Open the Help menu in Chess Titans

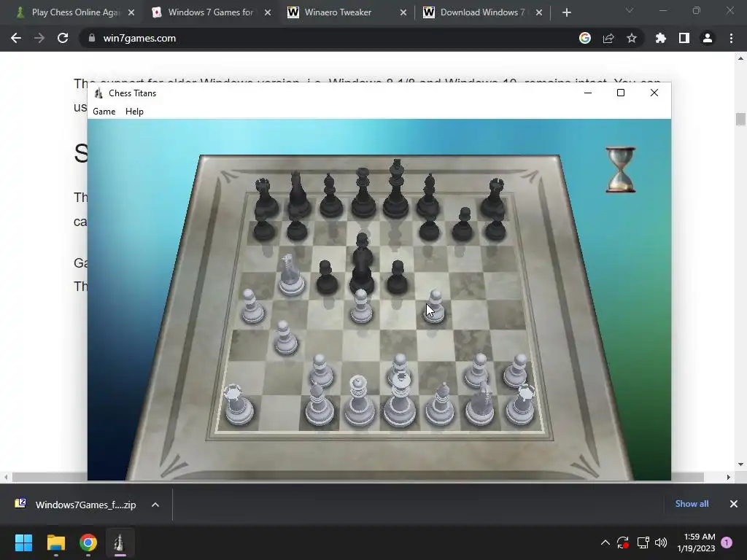click(x=134, y=112)
